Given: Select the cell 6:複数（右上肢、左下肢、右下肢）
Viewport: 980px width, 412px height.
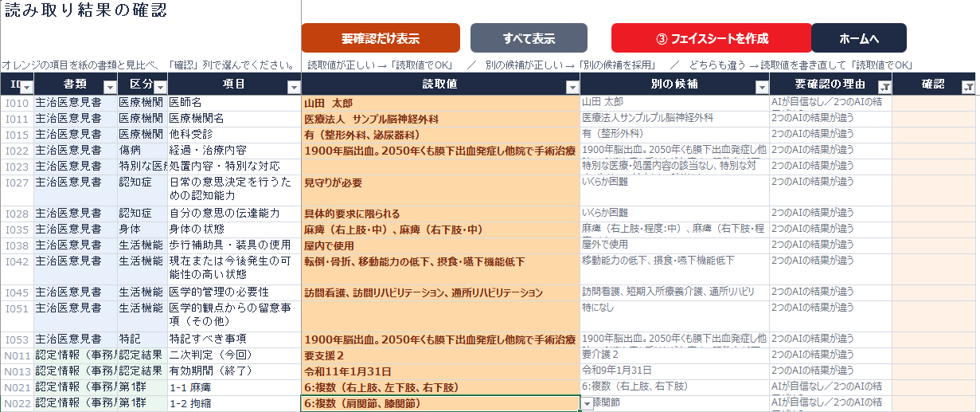Looking at the screenshot, I should (440, 387).
